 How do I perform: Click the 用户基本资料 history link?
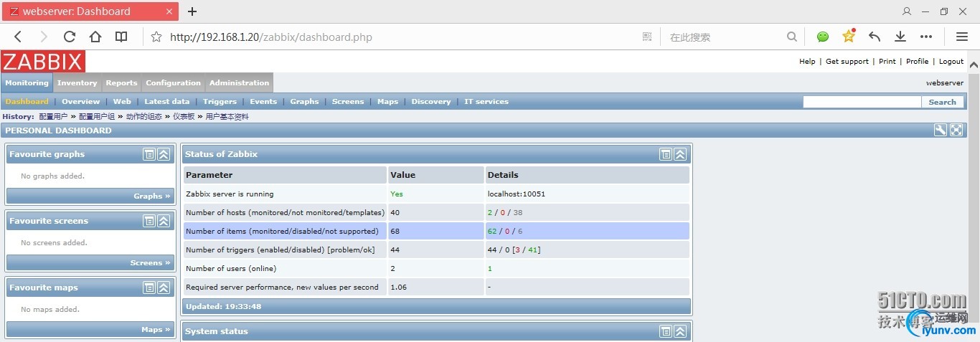click(227, 116)
